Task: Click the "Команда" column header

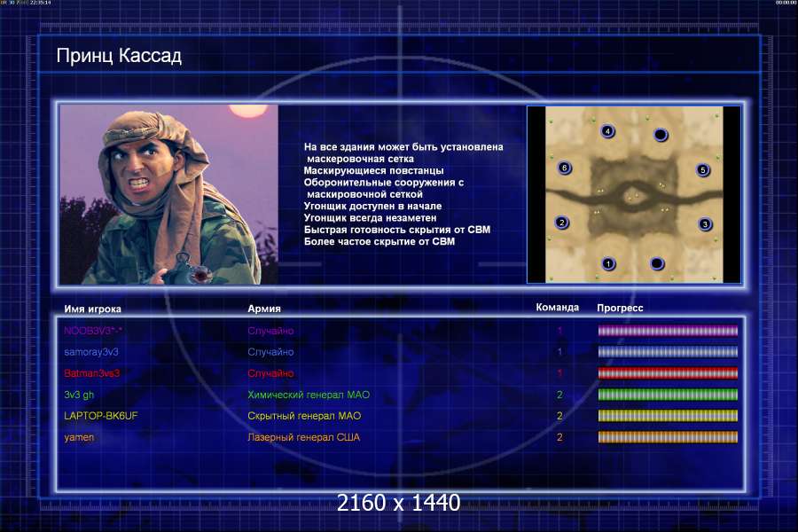Action: click(558, 308)
